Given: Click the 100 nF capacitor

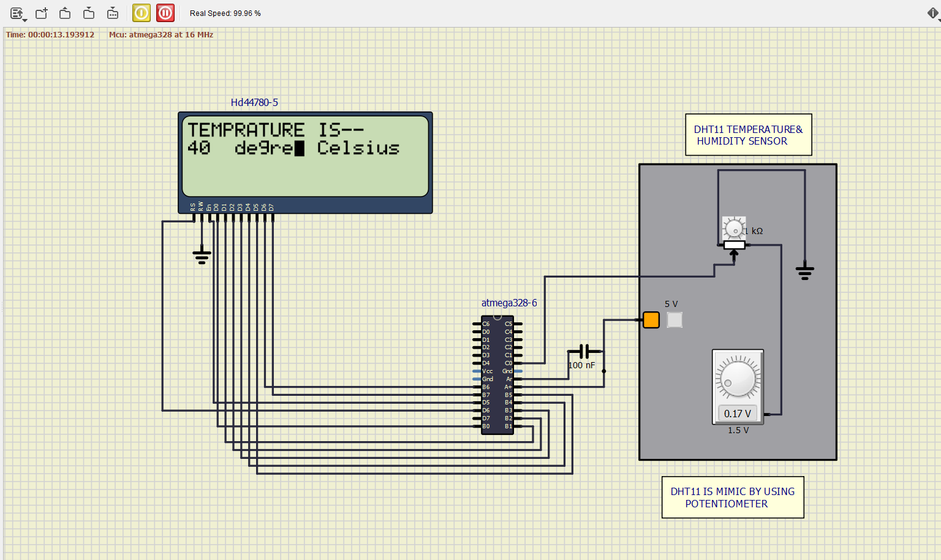Looking at the screenshot, I should tap(585, 351).
